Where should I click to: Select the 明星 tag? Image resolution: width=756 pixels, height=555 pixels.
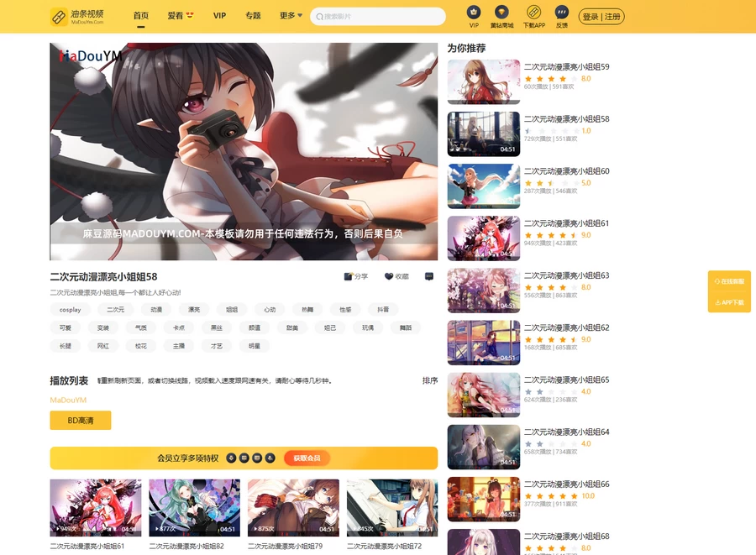[254, 346]
